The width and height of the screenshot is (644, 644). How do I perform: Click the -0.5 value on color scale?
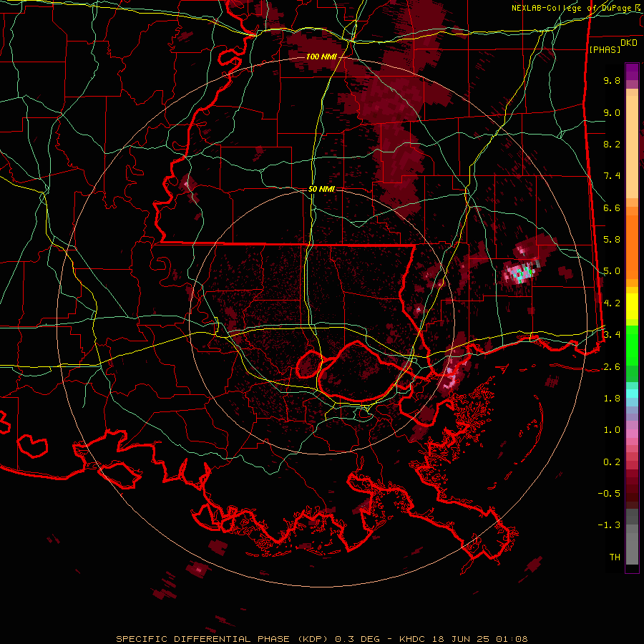(609, 494)
